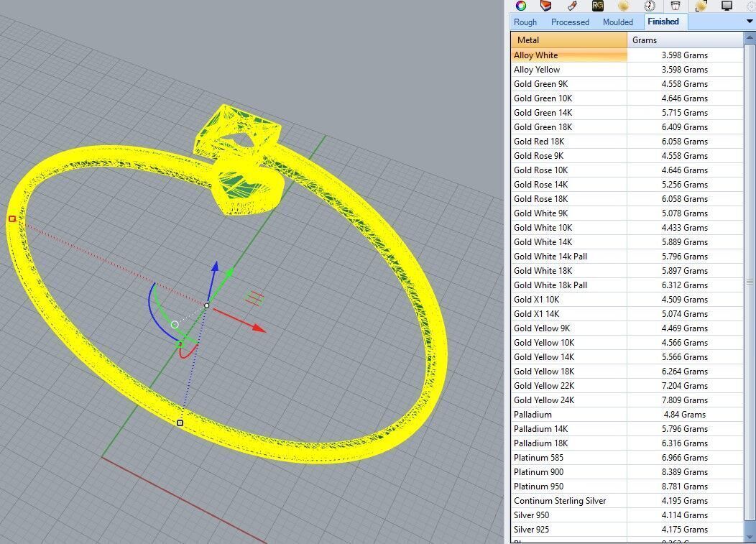Select the Platinum 950 row

coord(627,486)
